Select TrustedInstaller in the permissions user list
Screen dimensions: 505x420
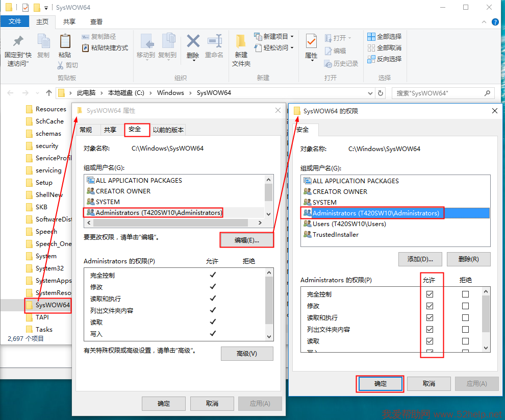coord(335,235)
